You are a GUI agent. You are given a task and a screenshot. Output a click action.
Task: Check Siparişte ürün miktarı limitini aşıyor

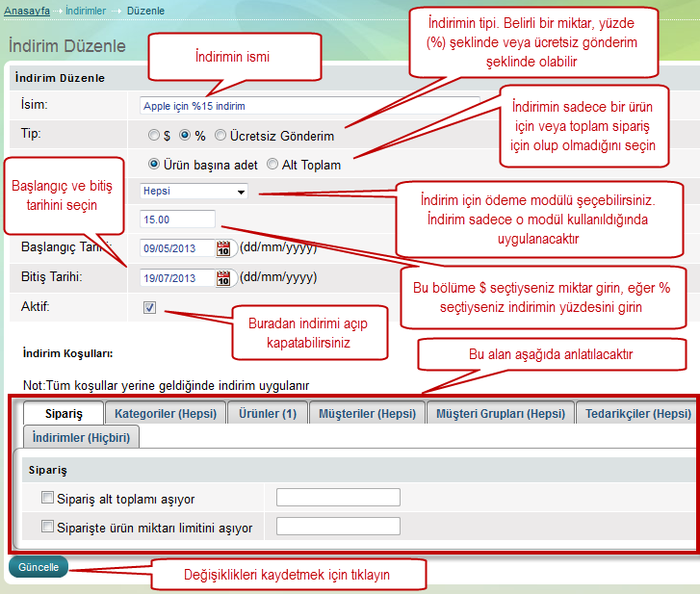coord(48,528)
